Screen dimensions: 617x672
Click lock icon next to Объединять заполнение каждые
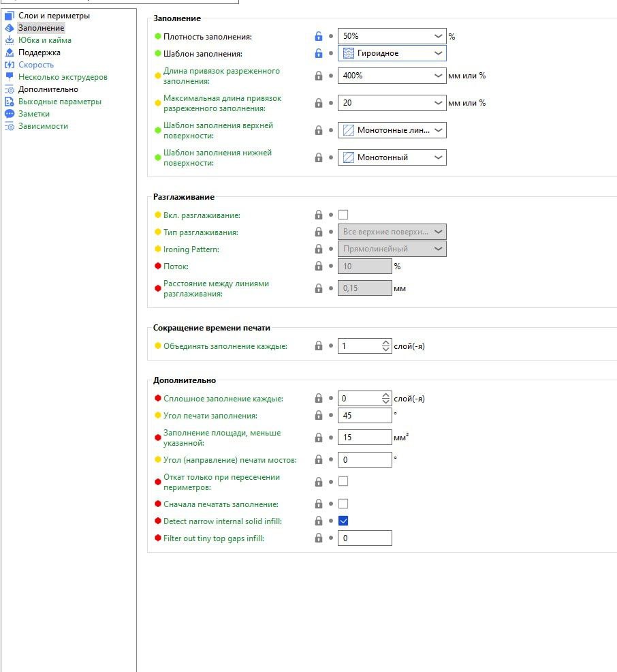(x=318, y=346)
